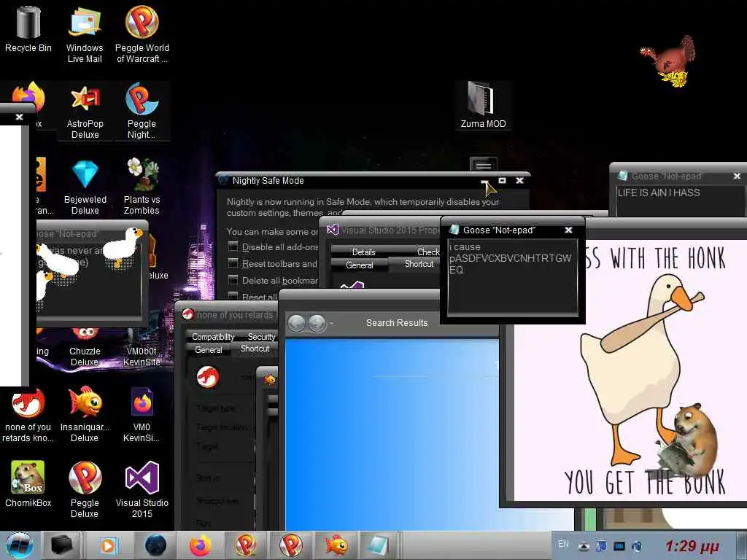747x560 pixels.
Task: Click the Windows Start orb
Action: [x=19, y=545]
